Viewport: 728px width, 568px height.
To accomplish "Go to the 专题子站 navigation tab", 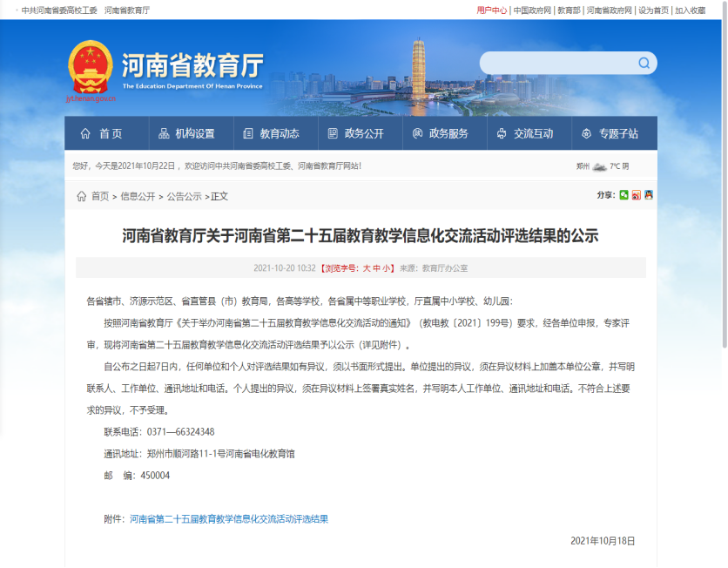I will click(610, 133).
